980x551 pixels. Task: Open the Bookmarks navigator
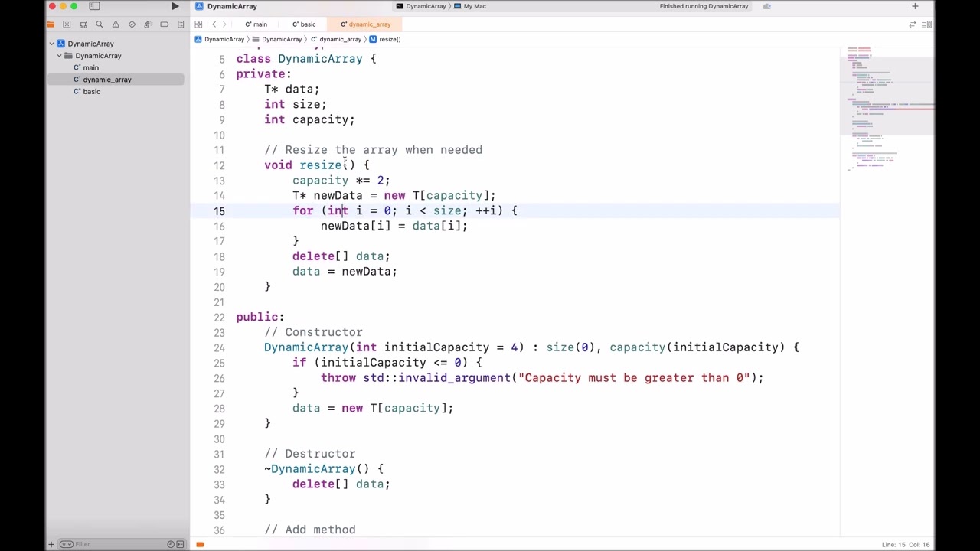pyautogui.click(x=83, y=24)
